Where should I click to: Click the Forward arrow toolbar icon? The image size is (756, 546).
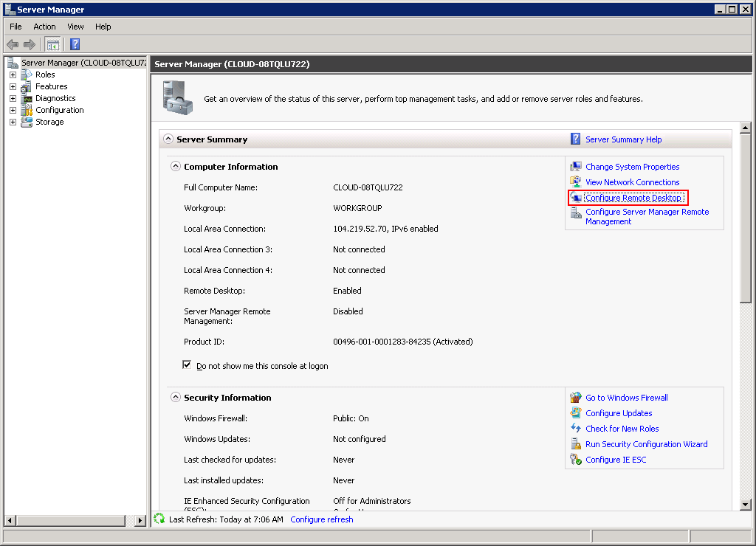[30, 45]
